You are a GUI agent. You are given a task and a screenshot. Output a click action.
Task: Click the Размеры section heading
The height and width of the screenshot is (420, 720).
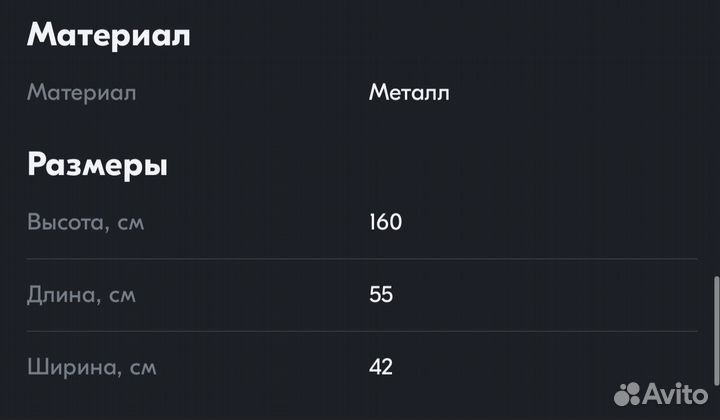(97, 164)
